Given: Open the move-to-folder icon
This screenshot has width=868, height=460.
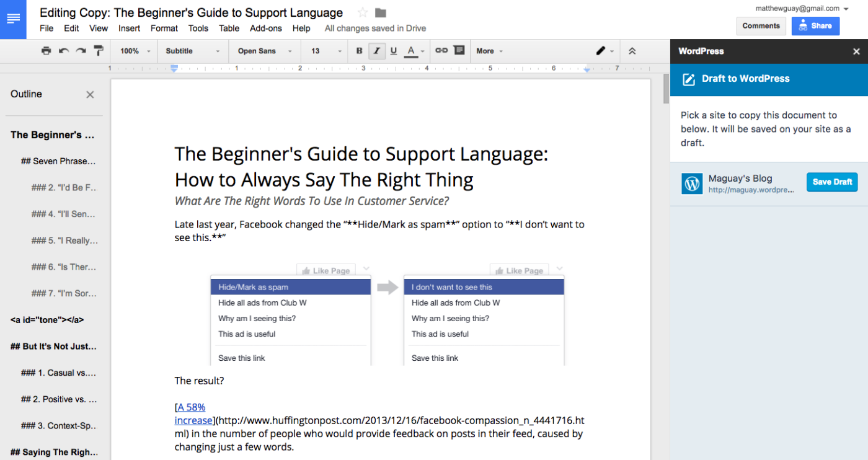Looking at the screenshot, I should pos(381,13).
